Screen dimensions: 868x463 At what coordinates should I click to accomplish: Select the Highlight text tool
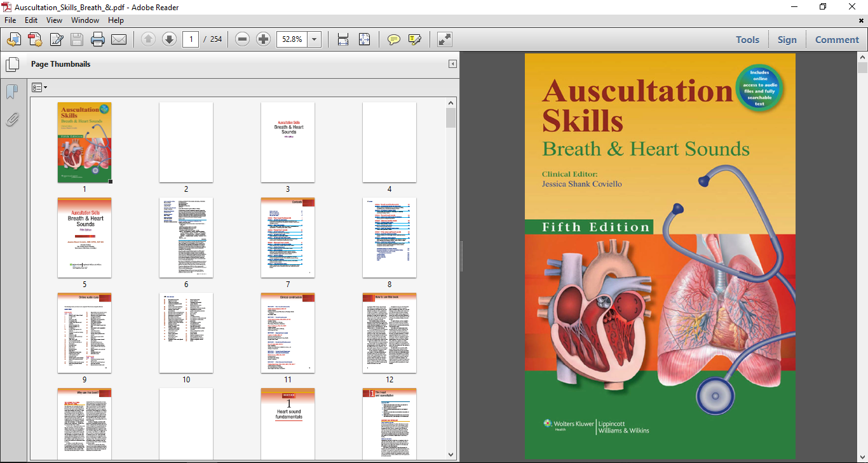(x=415, y=39)
